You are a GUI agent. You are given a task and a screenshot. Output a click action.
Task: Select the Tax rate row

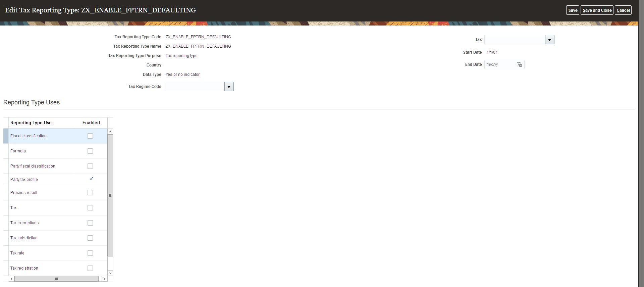(55, 253)
